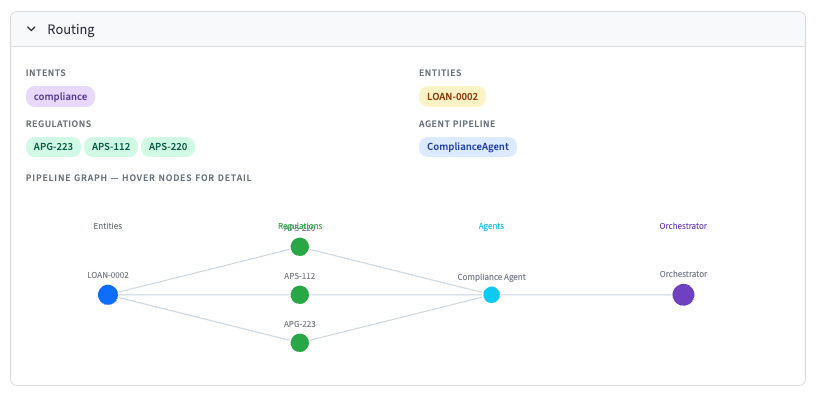Viewport: 820px width, 394px height.
Task: Click the Pipeline Graph heading text
Action: [x=139, y=178]
